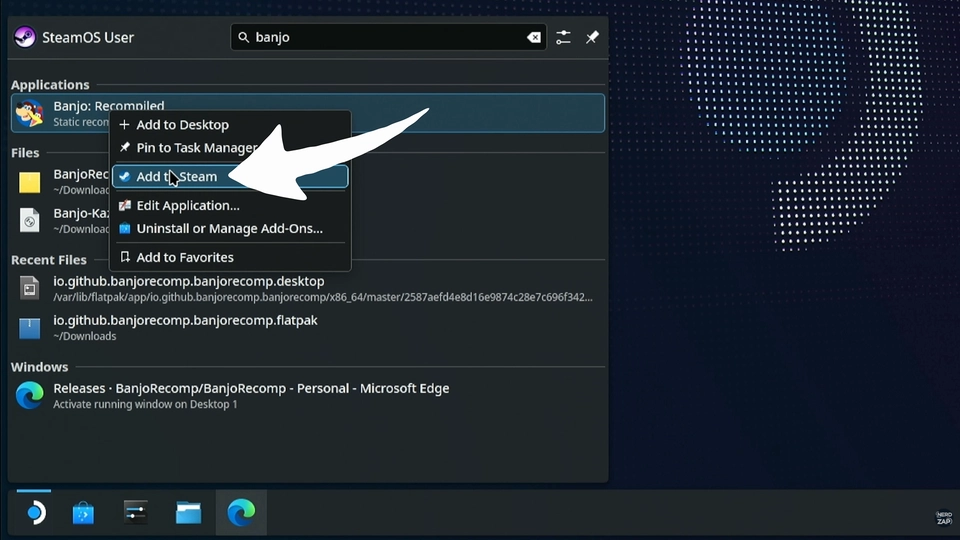Viewport: 960px width, 540px height.
Task: Activate the Microsoft Edge Releases window
Action: click(250, 389)
